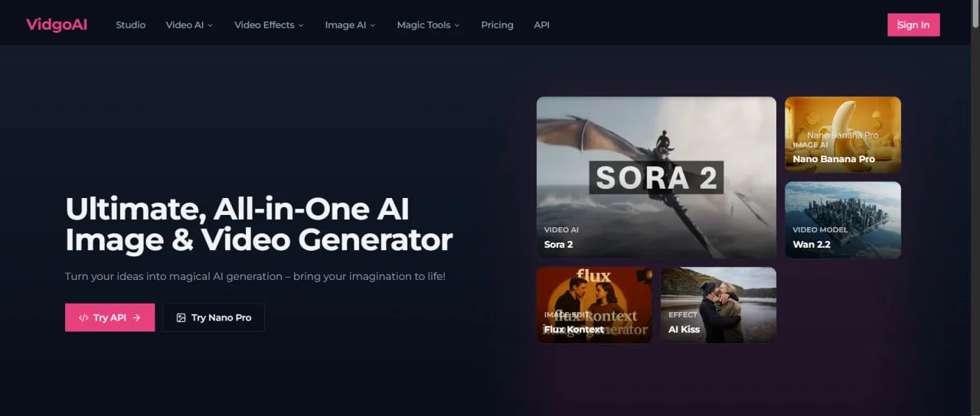Open the Flux Kontext image edit card
Image resolution: width=980 pixels, height=416 pixels.
[x=594, y=304]
